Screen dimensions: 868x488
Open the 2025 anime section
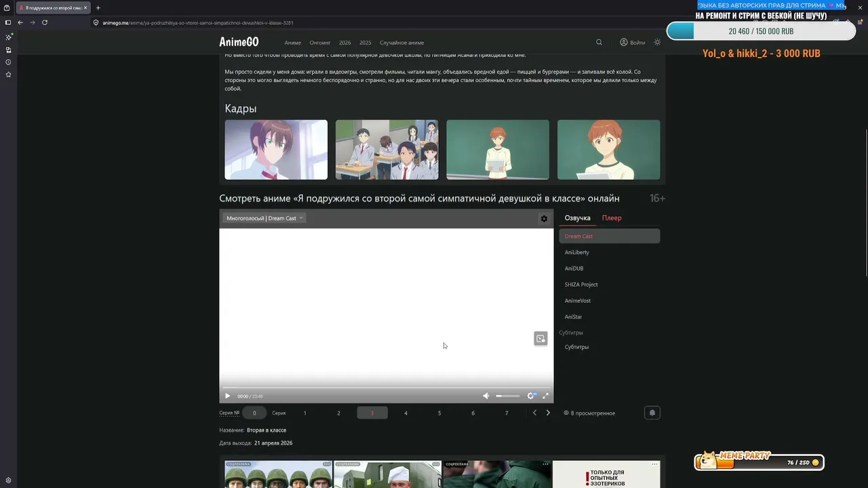[366, 43]
